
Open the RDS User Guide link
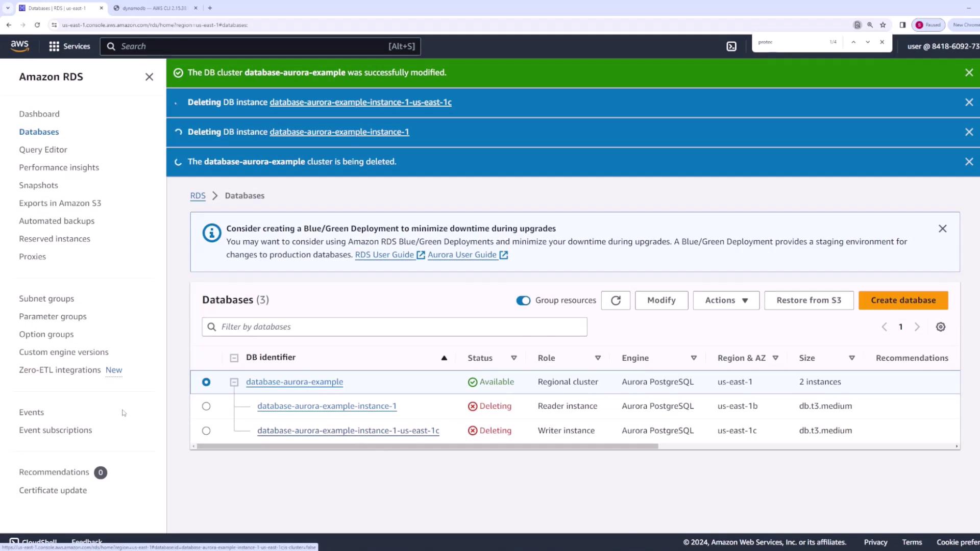pyautogui.click(x=390, y=255)
